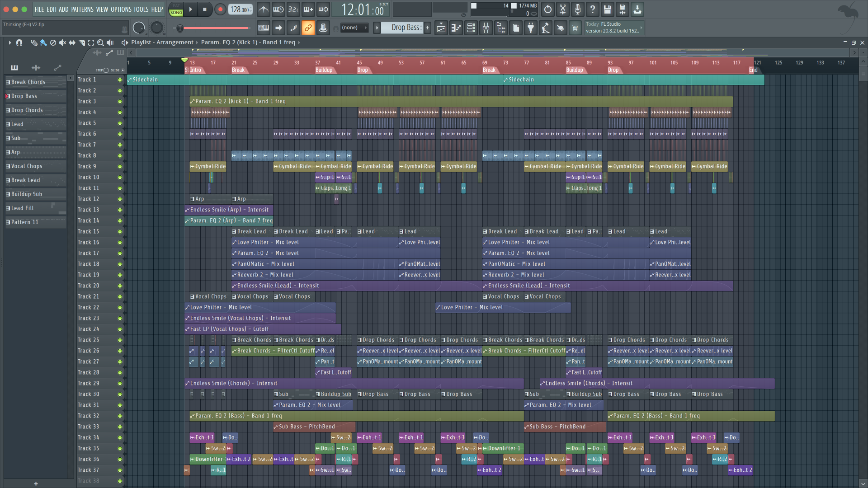
Task: Open the plugin picker plug icon
Action: click(x=531, y=28)
